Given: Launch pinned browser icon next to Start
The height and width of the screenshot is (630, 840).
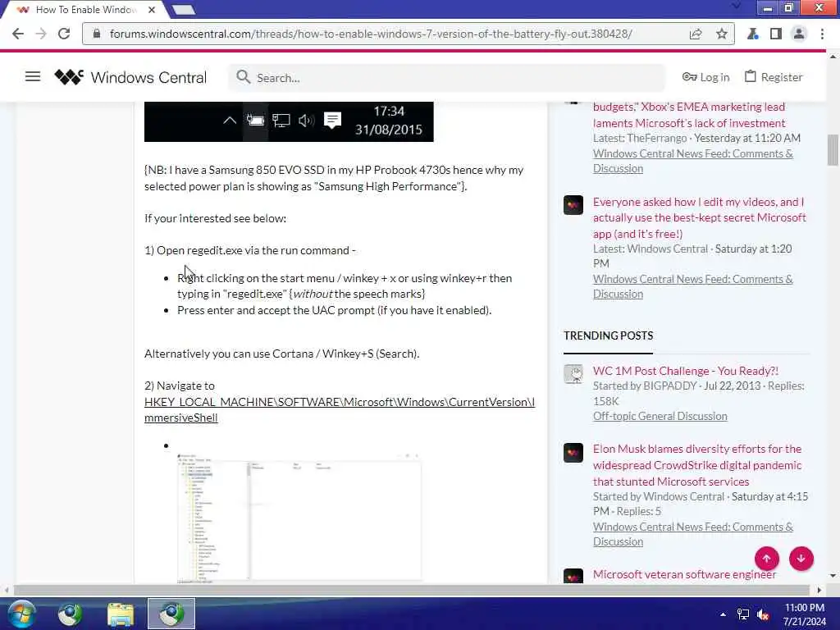Looking at the screenshot, I should point(71,614).
